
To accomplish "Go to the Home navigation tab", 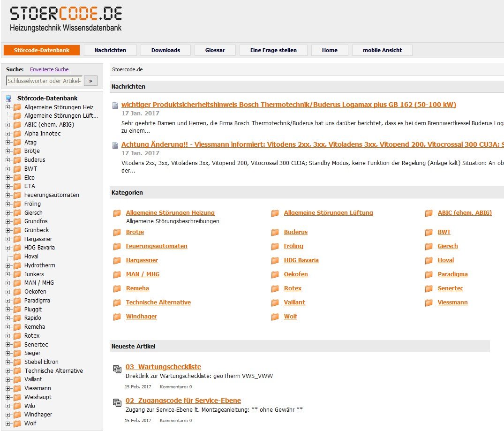I will (330, 50).
